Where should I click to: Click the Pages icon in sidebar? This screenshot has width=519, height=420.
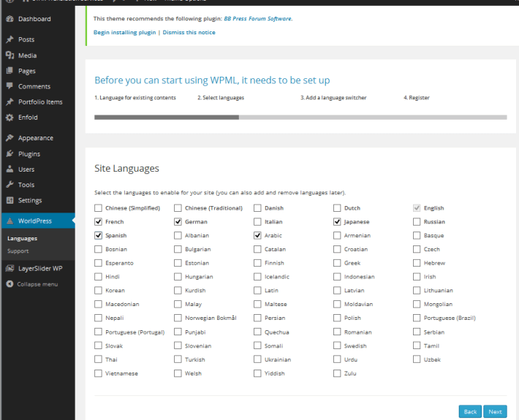[10, 70]
